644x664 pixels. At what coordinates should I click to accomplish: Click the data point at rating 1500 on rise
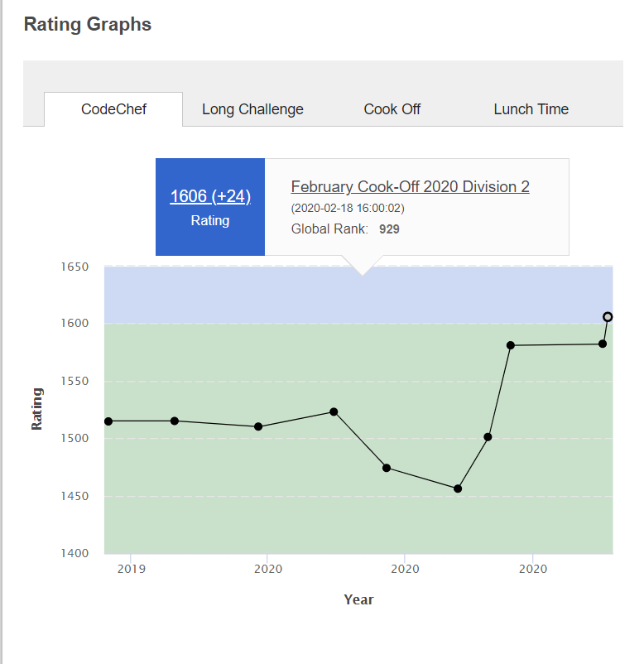pos(488,437)
